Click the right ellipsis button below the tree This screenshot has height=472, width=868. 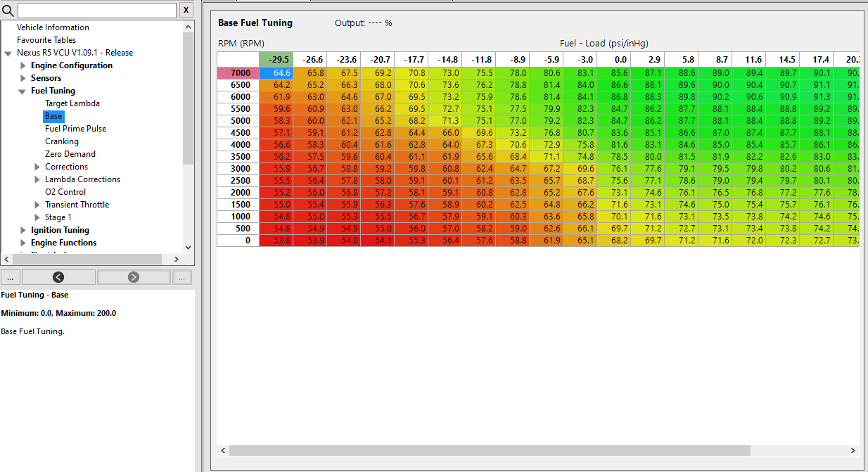pos(181,277)
